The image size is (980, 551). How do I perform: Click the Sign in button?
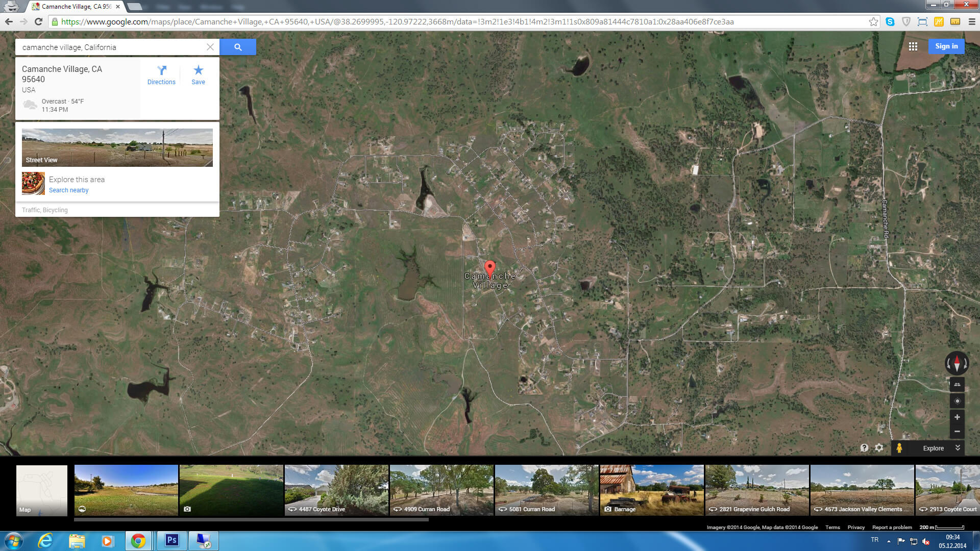tap(946, 46)
